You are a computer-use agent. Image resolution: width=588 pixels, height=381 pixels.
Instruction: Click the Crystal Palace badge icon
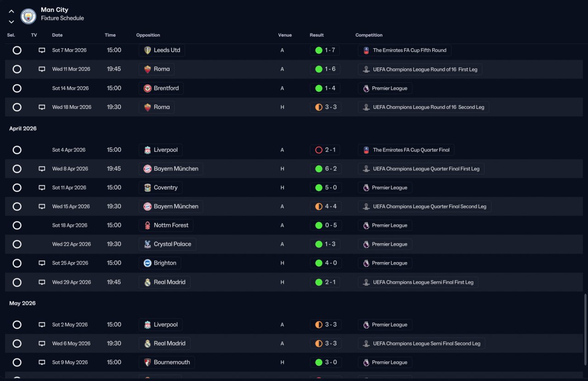point(147,244)
